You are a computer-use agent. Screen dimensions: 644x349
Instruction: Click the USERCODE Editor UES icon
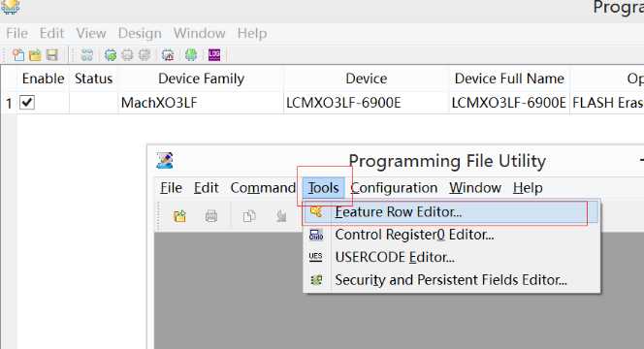click(315, 257)
